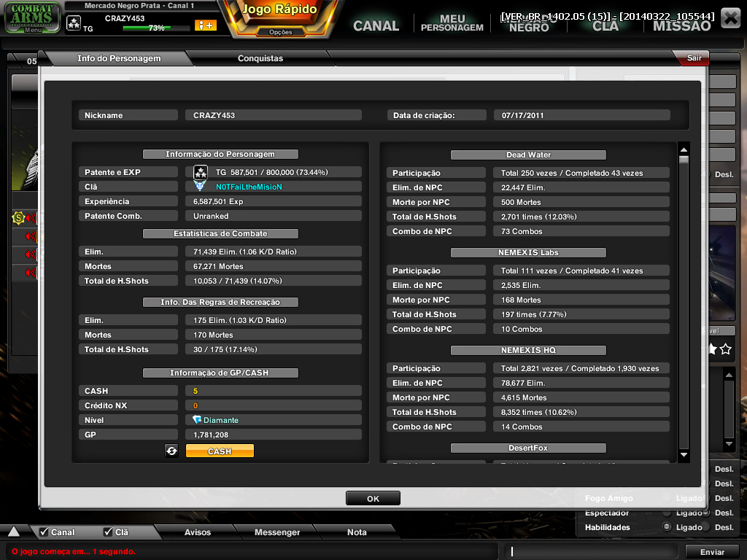Open the Messenger tab
This screenshot has width=747, height=560.
click(x=277, y=532)
